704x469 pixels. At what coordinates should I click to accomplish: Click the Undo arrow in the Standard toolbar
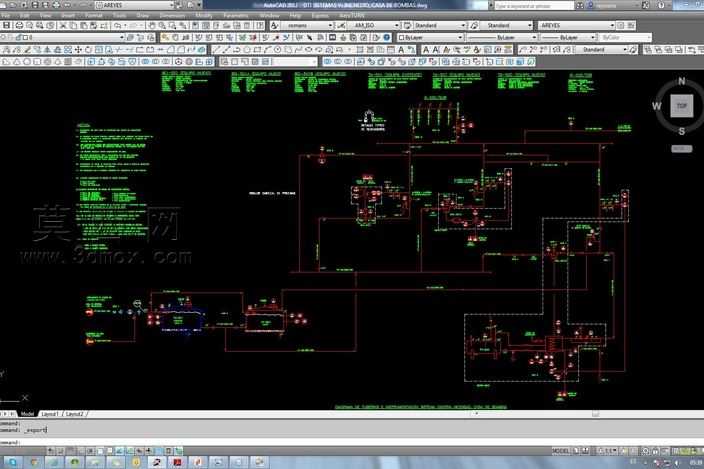point(118,26)
